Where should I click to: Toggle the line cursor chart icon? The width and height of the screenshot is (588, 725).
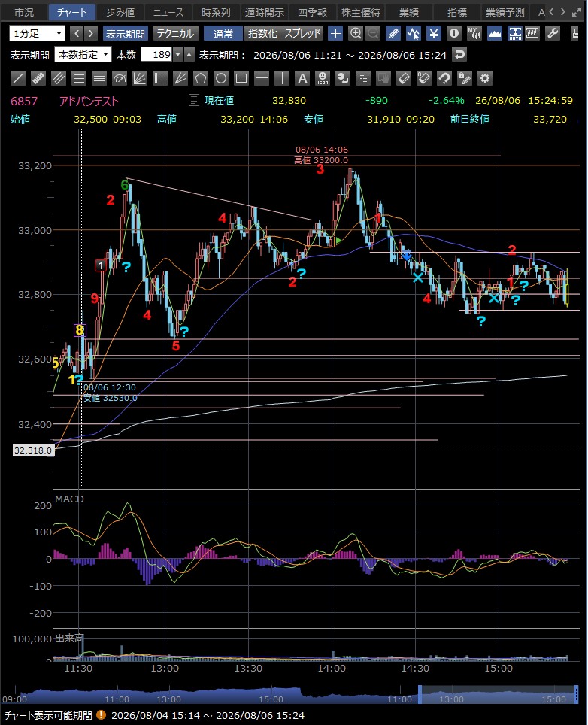[414, 33]
